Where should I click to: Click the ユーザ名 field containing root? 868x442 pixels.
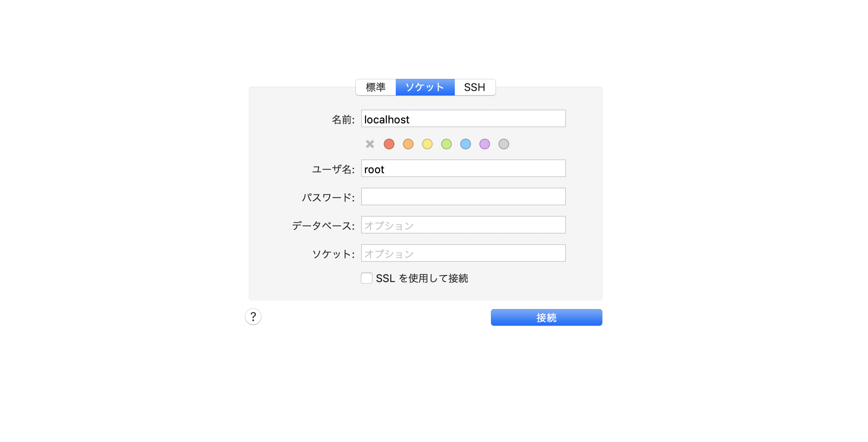coord(464,168)
